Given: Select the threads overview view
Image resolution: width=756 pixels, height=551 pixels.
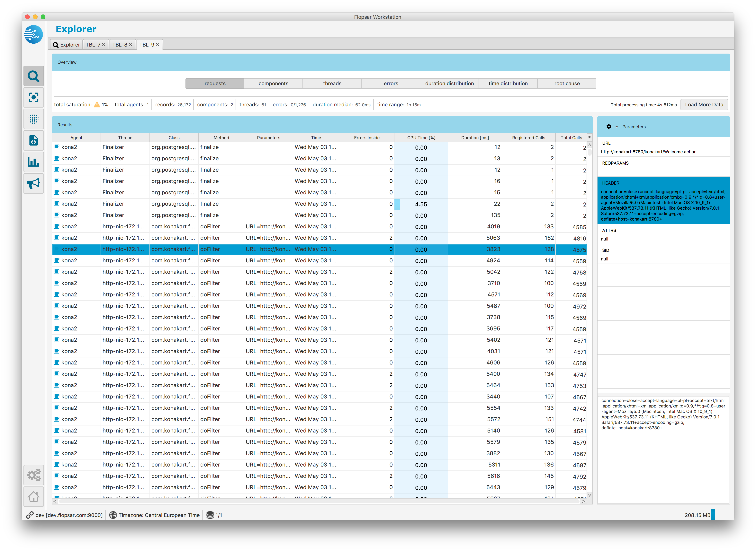Looking at the screenshot, I should (332, 83).
